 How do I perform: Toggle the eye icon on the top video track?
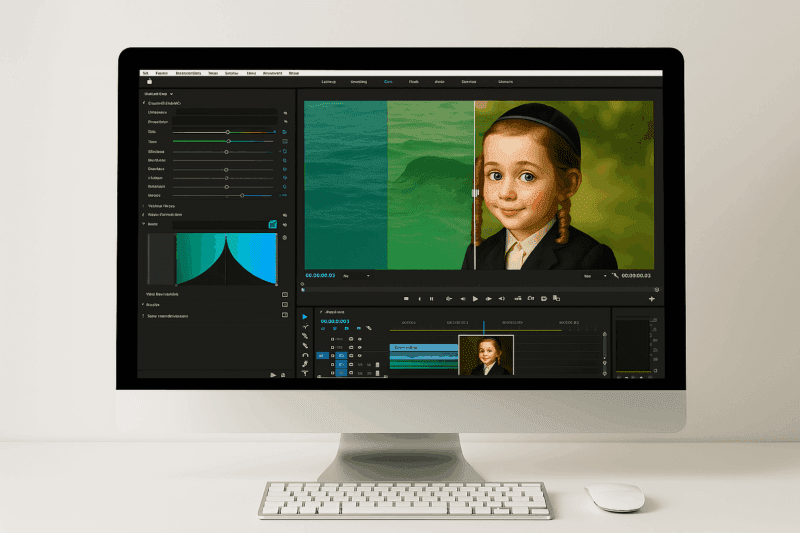(360, 339)
